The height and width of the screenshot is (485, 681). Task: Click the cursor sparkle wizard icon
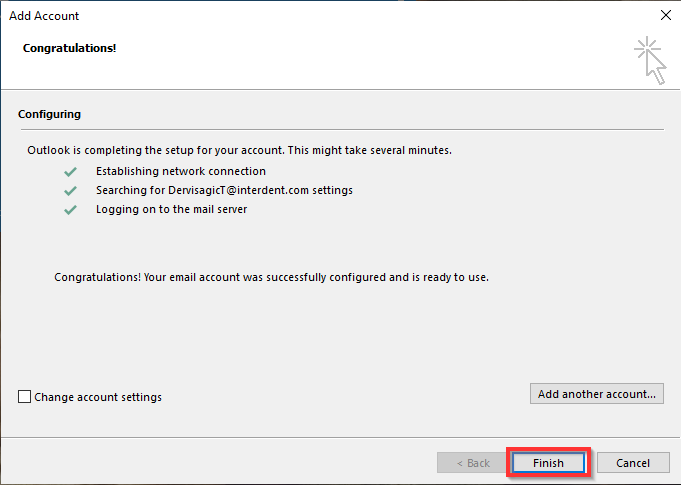pos(650,60)
